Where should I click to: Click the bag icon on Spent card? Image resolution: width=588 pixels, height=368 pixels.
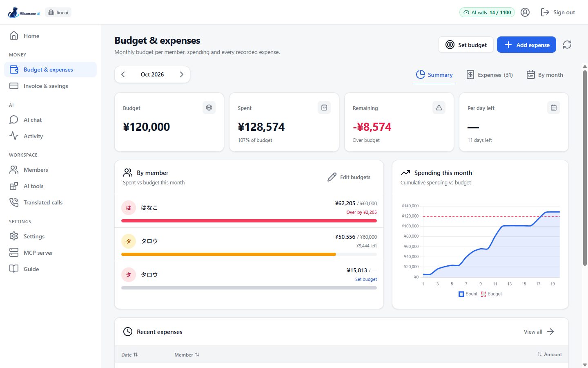coord(324,108)
